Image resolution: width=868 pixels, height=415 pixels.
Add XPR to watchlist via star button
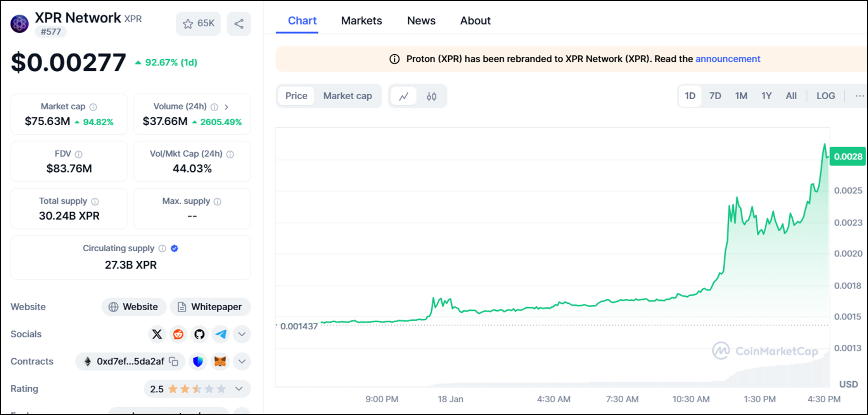pos(198,24)
